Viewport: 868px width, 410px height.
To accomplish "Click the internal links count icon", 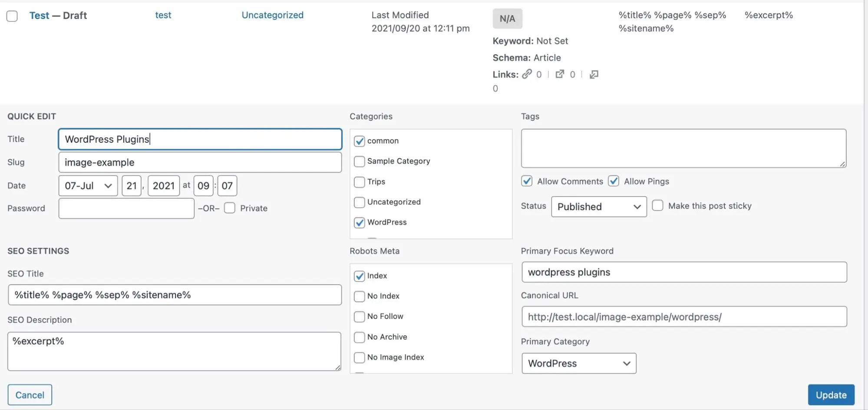I will [x=527, y=74].
